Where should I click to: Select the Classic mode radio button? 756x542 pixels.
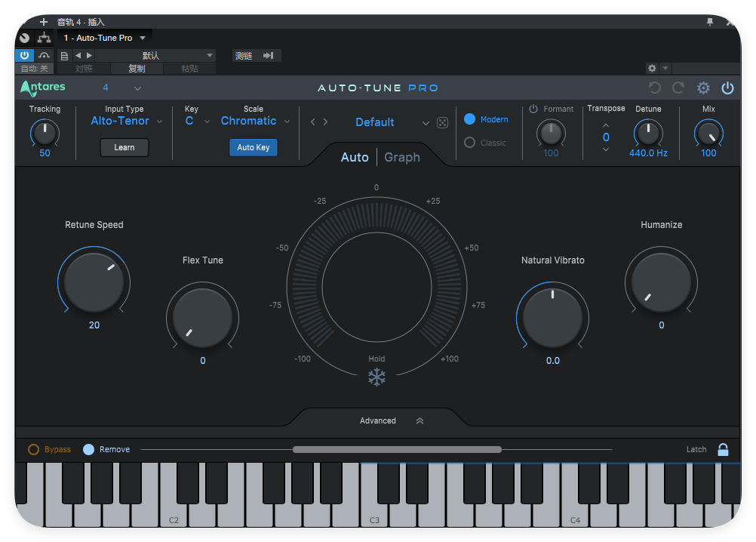tap(469, 143)
